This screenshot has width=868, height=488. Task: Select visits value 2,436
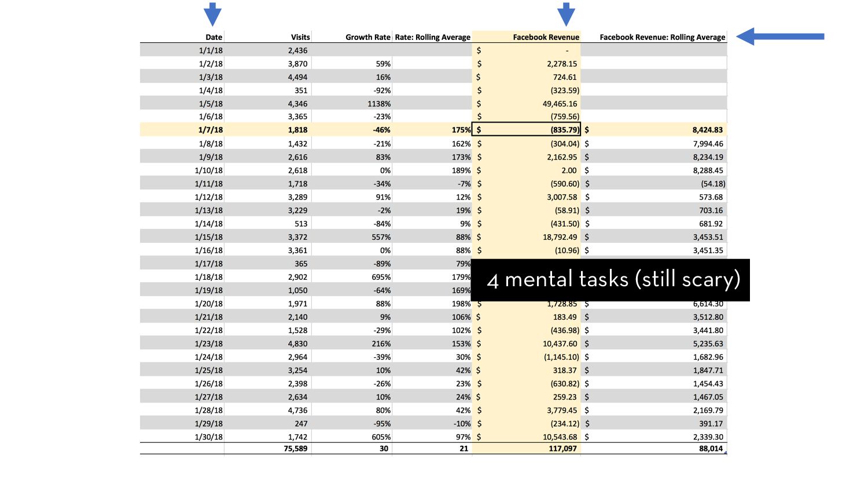coord(298,50)
